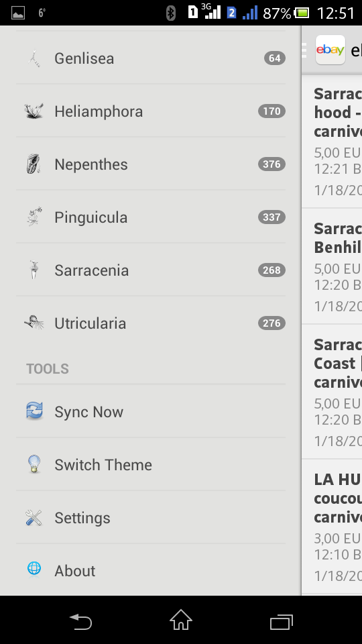This screenshot has width=362, height=644.
Task: Click the Settings tools icon
Action: [x=34, y=517]
